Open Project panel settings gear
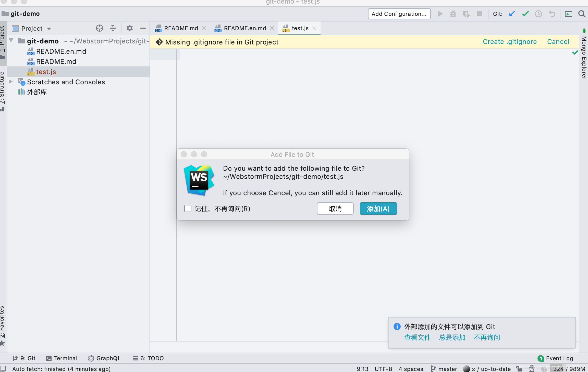 [x=129, y=28]
